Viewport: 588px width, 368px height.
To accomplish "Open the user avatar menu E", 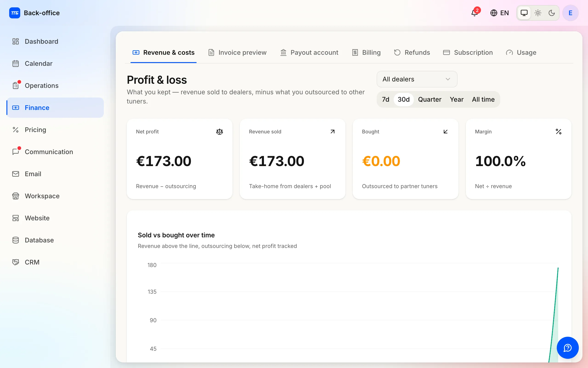I will click(x=570, y=13).
